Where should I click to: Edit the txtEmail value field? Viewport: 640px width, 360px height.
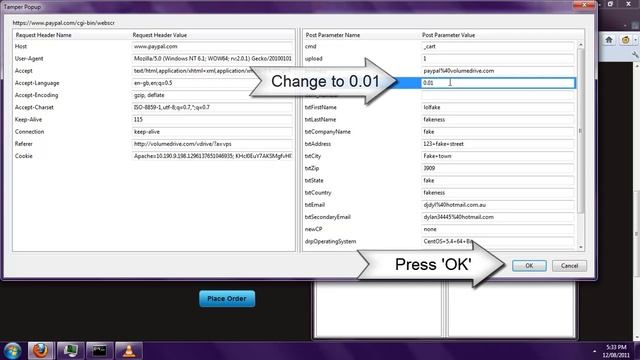click(x=498, y=205)
